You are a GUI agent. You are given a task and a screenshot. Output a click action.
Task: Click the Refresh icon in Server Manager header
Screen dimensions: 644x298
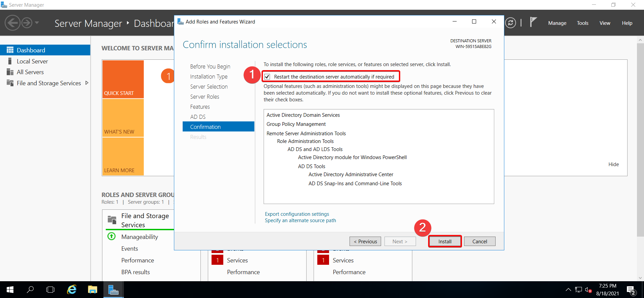pos(510,23)
